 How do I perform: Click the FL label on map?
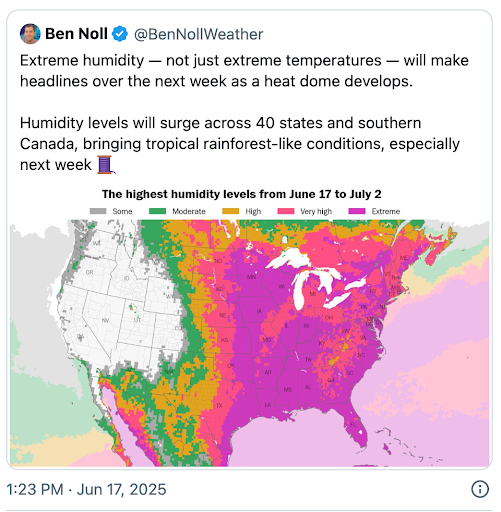pos(353,425)
